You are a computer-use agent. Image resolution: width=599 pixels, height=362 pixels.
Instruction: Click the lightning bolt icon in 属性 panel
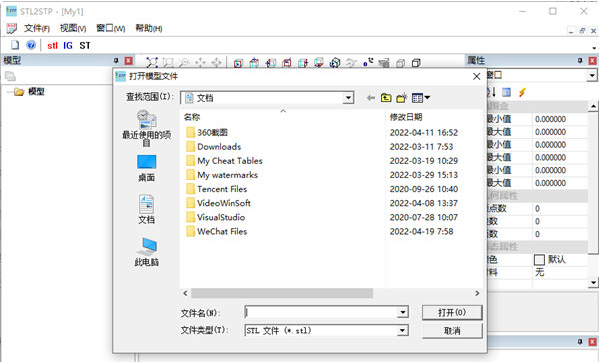click(x=522, y=92)
